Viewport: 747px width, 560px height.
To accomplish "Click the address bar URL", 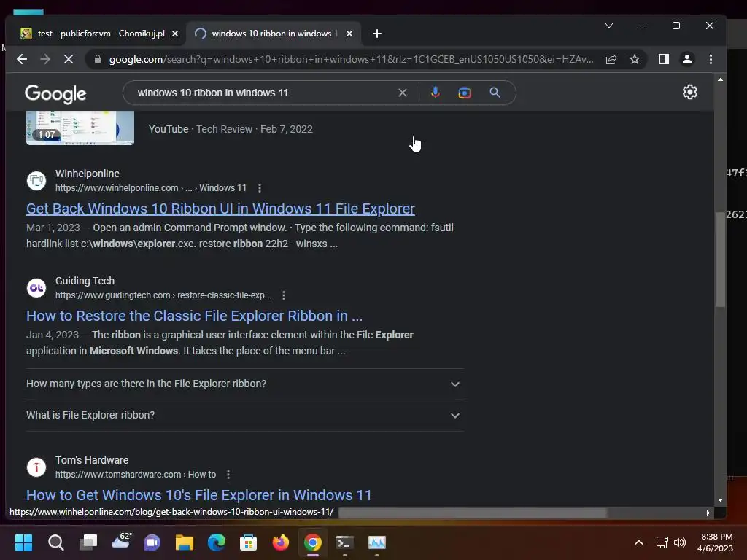I will point(351,59).
